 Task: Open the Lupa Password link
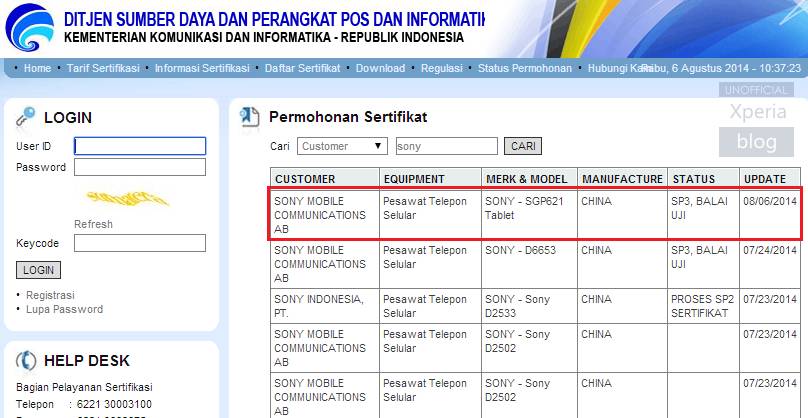[x=64, y=309]
